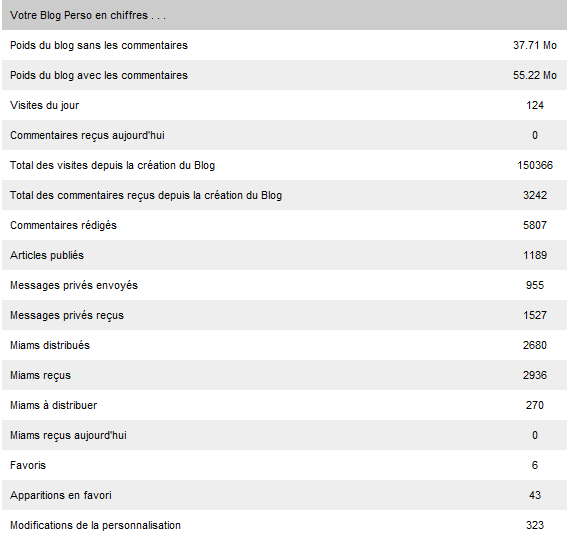Select the 'Favoris' row label

click(28, 465)
